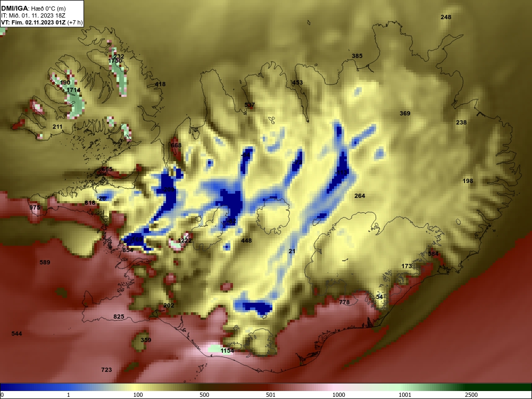Click the map value 173
532x399 pixels.
[406, 266]
